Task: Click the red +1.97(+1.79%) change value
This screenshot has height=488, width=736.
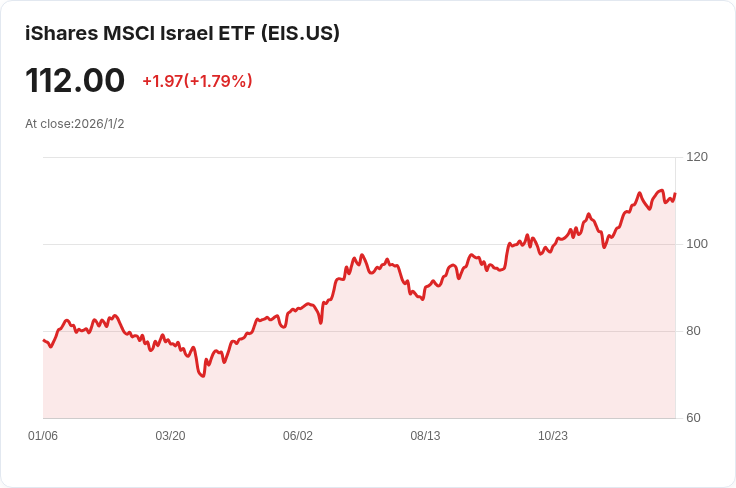Action: [x=197, y=81]
